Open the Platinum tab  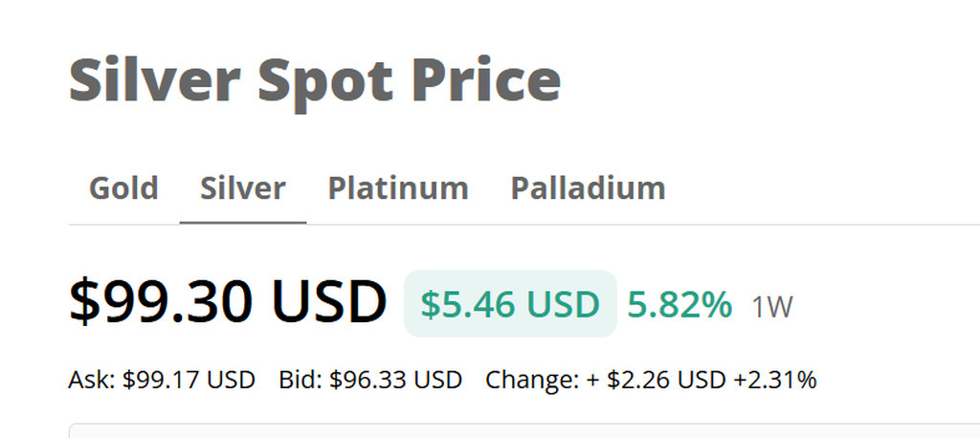pyautogui.click(x=398, y=188)
